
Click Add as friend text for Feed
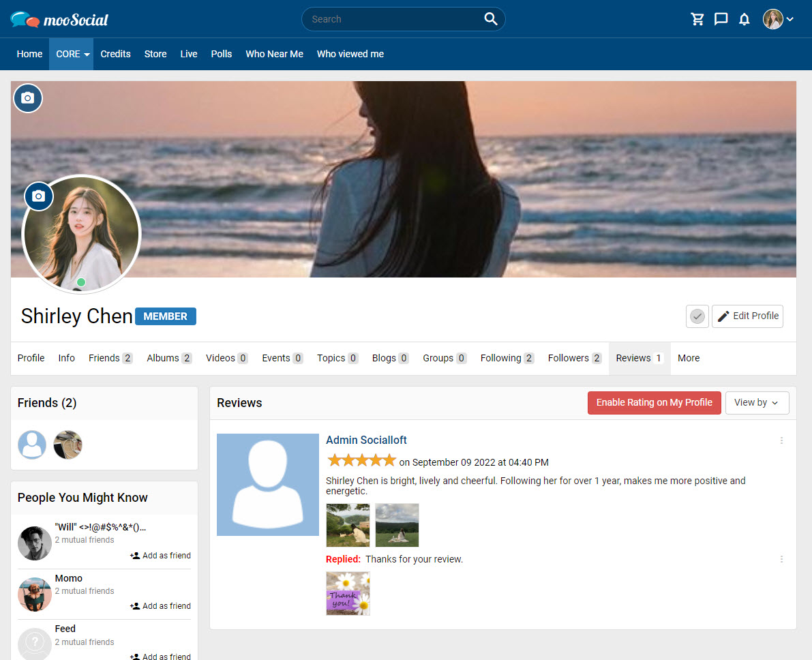pos(166,656)
